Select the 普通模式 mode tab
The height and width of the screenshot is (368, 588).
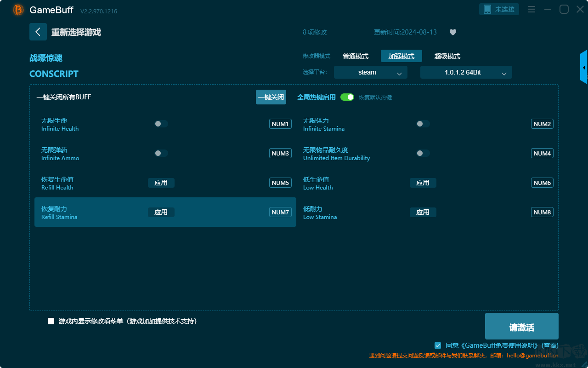coord(356,56)
